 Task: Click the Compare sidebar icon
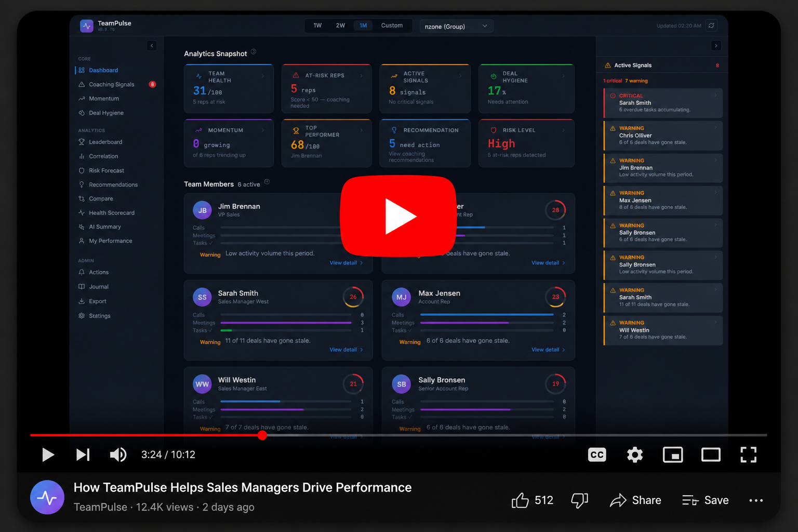pyautogui.click(x=82, y=198)
